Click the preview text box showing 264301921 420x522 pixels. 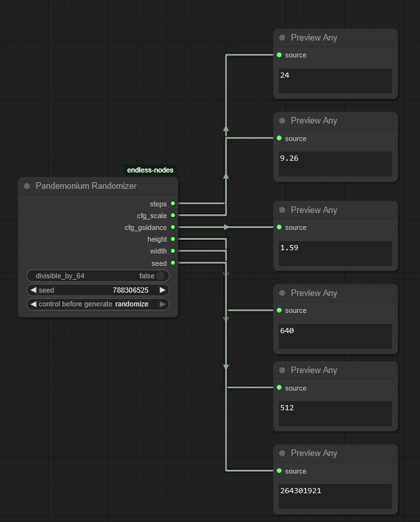click(335, 497)
